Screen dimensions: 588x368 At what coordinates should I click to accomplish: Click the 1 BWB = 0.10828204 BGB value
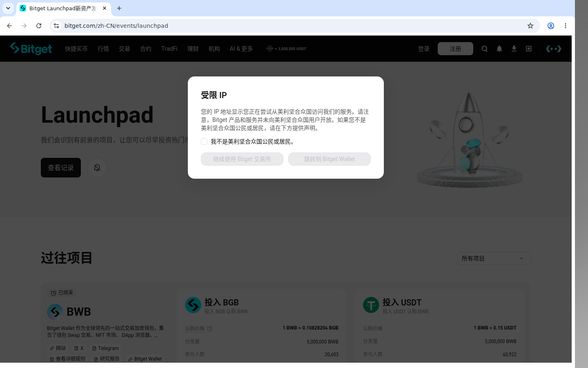click(x=310, y=328)
